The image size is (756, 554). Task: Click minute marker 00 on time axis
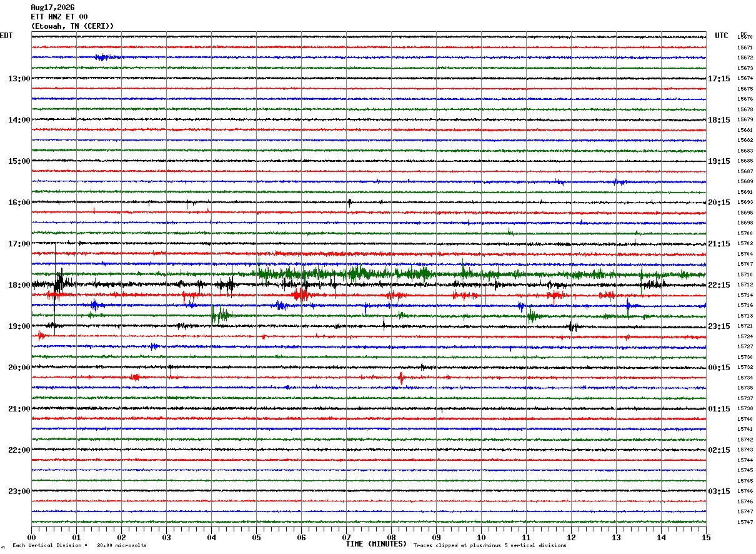tap(31, 538)
